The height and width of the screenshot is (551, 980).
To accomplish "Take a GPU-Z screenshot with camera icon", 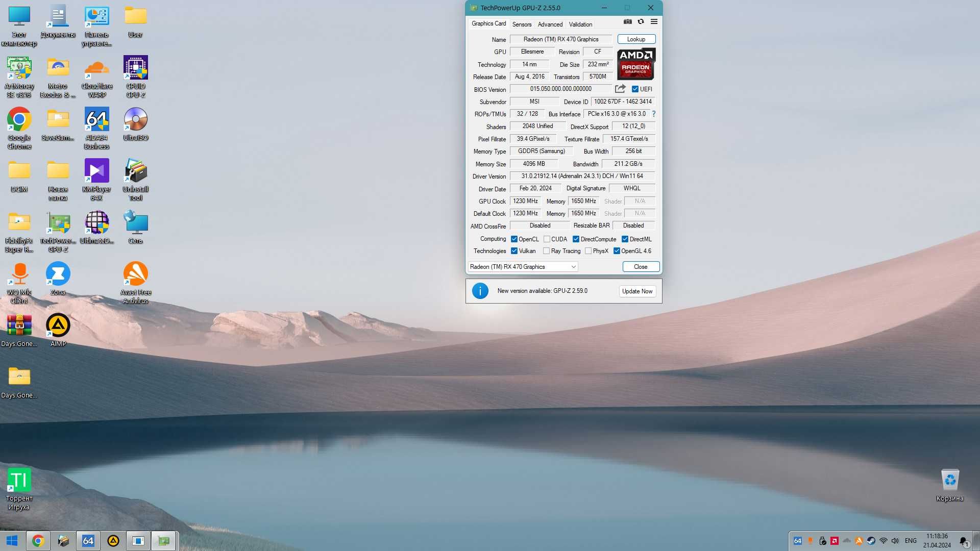I will coord(628,21).
